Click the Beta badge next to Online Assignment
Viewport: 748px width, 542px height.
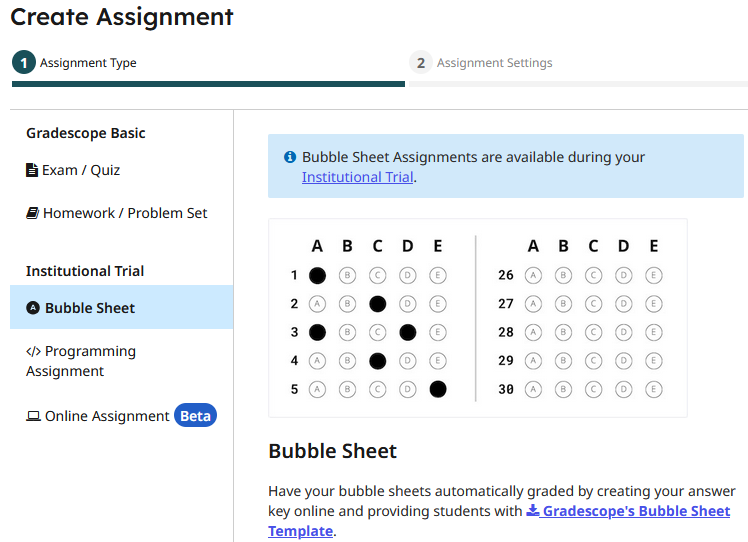click(x=195, y=416)
